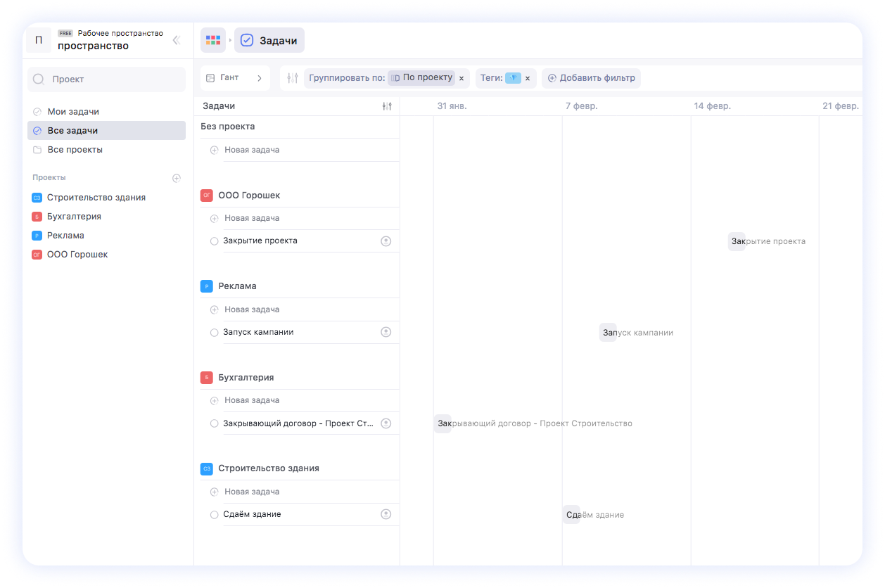Click the Проект search field
The height and width of the screenshot is (588, 885).
[107, 79]
